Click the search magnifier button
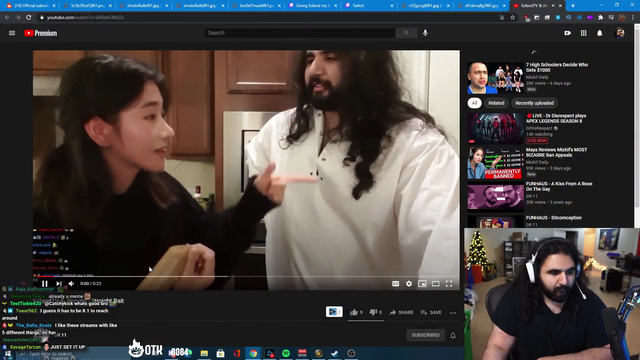640x360 pixels. tap(406, 33)
